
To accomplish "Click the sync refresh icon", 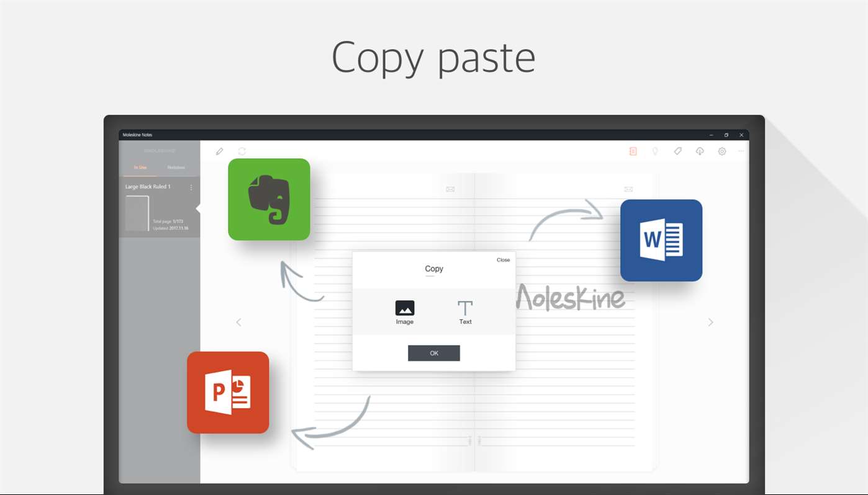I will click(x=242, y=151).
